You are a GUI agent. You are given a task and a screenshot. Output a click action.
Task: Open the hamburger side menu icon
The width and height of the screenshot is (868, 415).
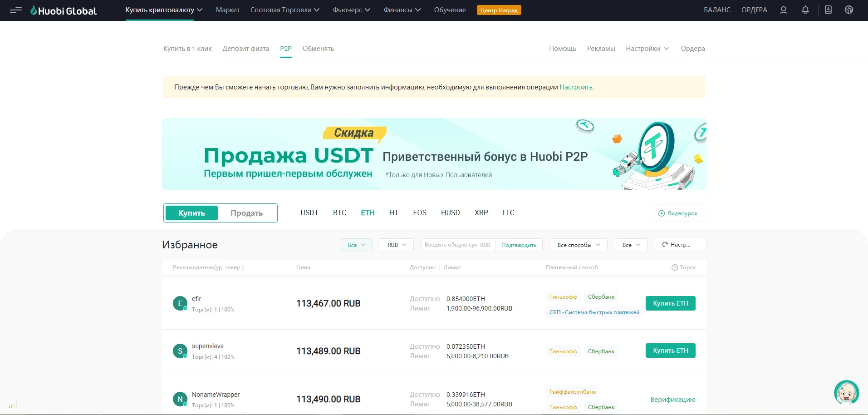(16, 10)
